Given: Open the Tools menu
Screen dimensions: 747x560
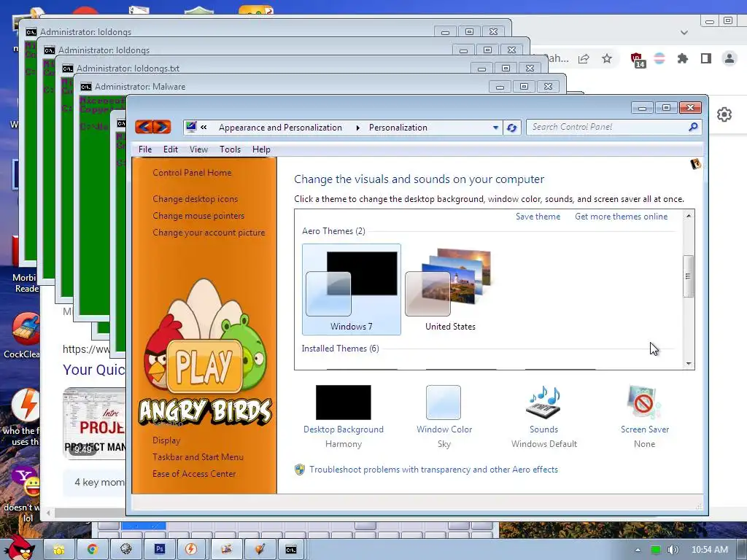Looking at the screenshot, I should click(230, 149).
